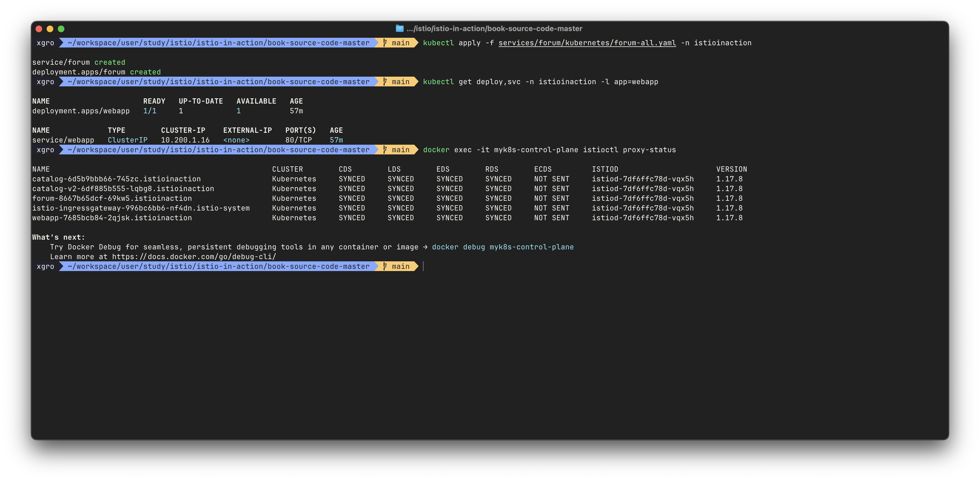The width and height of the screenshot is (980, 481).
Task: Click the LDS column header
Action: pos(394,169)
